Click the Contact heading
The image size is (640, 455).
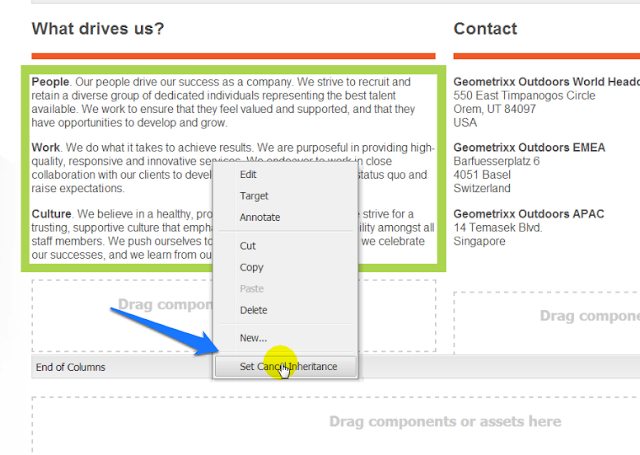485,29
